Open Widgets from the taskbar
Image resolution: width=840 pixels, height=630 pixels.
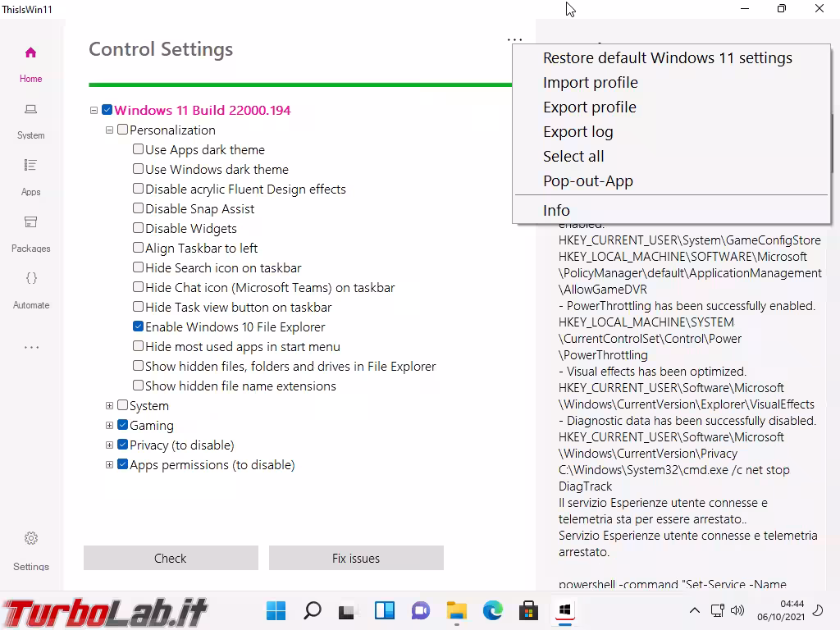385,610
